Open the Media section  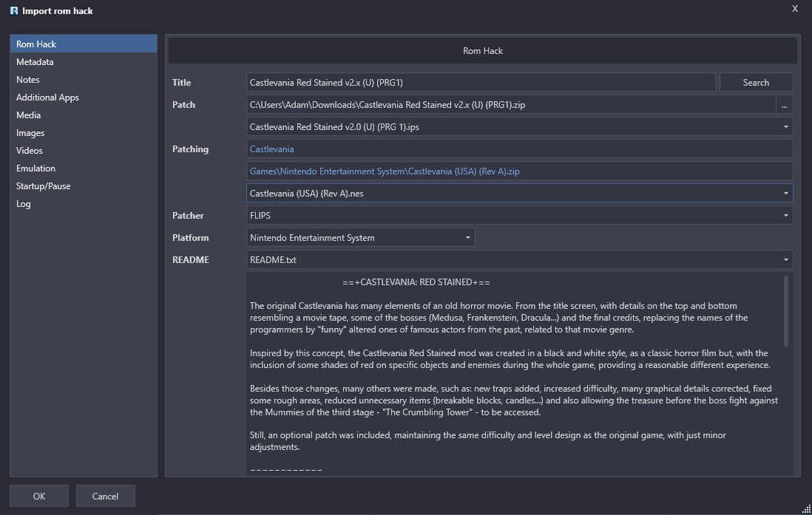[x=84, y=115]
